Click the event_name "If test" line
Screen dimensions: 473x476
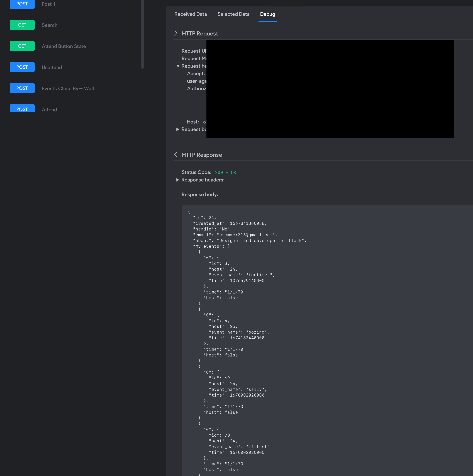pos(240,447)
